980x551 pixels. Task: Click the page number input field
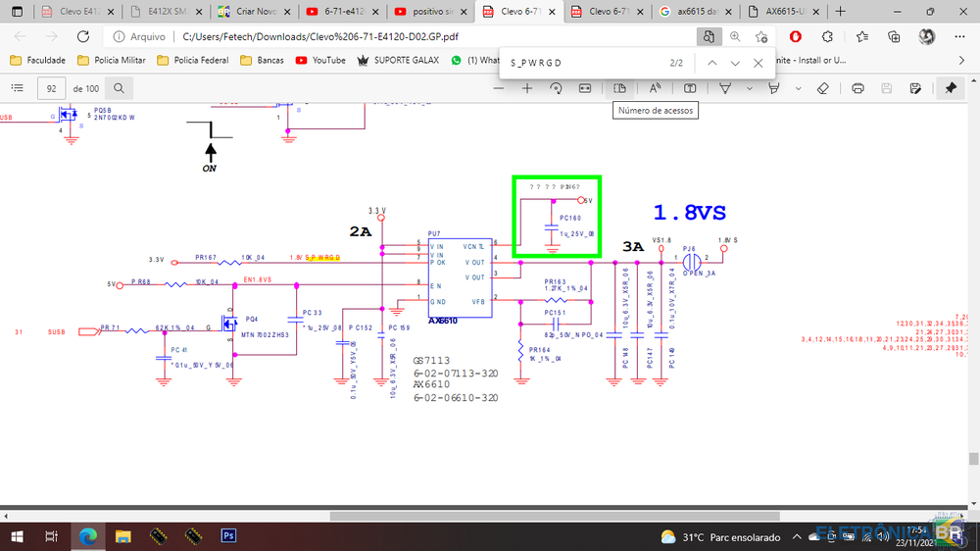point(50,88)
